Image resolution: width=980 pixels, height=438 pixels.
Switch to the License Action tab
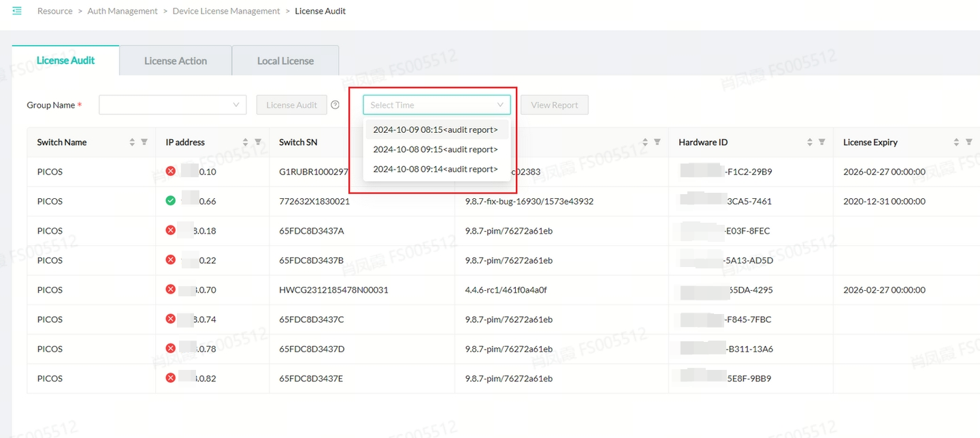click(176, 61)
